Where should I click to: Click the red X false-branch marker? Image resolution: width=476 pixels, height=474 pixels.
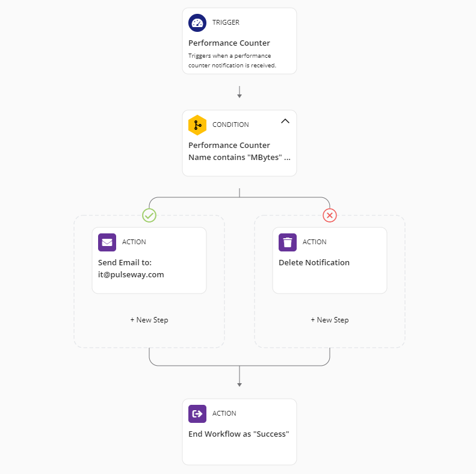330,215
